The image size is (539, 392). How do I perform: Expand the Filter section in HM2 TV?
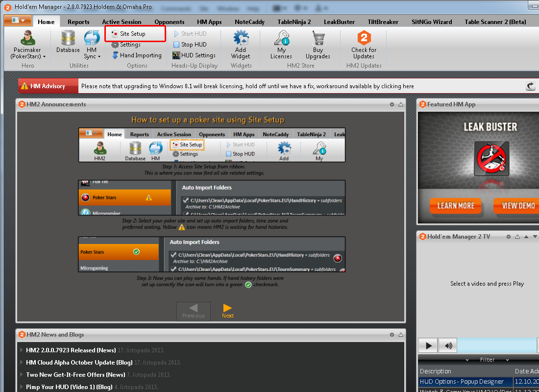pos(487,360)
